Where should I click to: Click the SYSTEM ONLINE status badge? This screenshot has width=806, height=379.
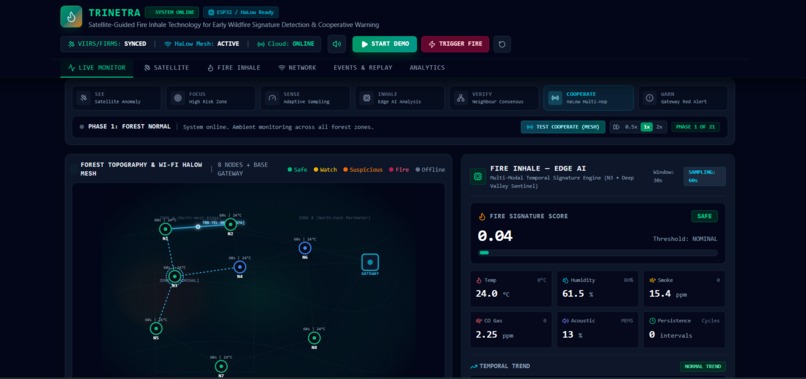[172, 12]
